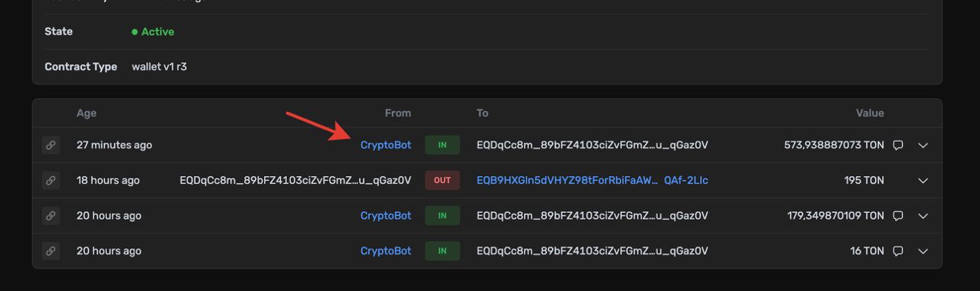This screenshot has height=291, width=980.
Task: Expand the 573,938887073 TON transaction details
Action: coord(923,145)
